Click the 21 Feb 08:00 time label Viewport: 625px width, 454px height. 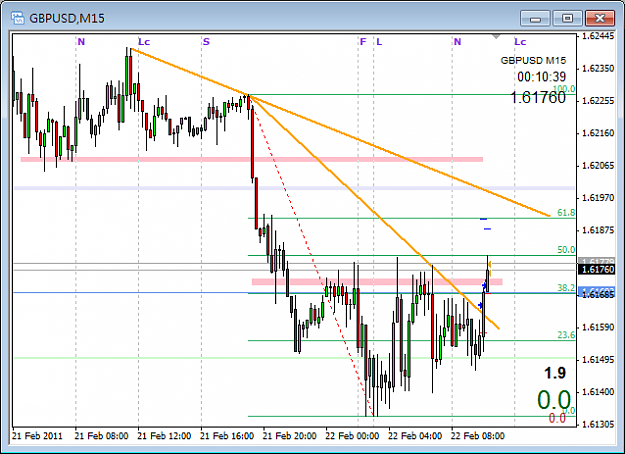tap(101, 436)
